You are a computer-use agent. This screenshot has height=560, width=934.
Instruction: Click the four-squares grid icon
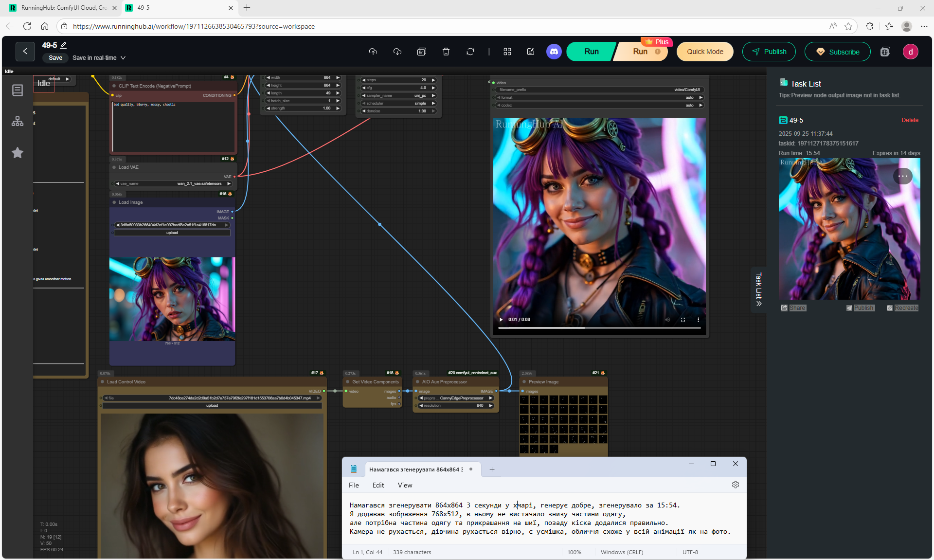[507, 52]
